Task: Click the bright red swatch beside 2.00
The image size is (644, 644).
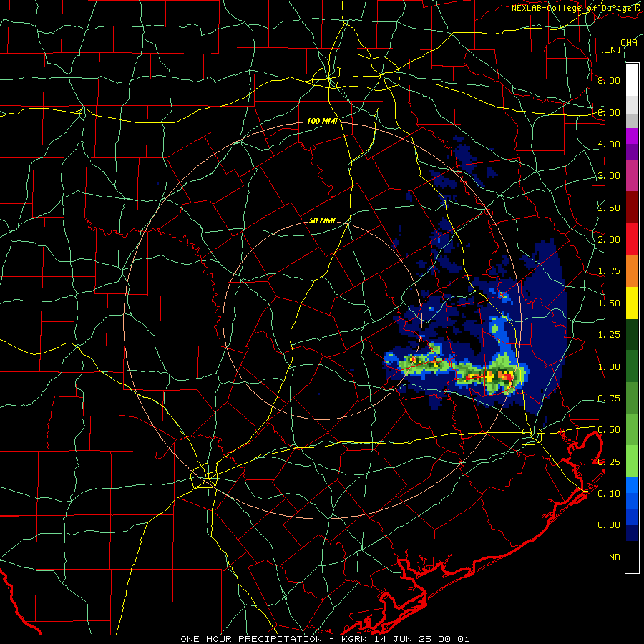Action: 632,239
